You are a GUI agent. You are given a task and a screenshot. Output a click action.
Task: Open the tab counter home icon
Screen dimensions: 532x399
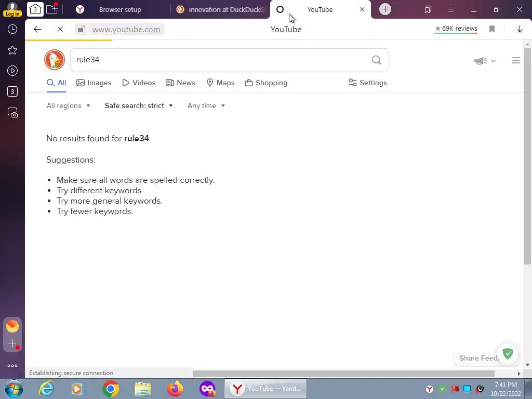(35, 9)
